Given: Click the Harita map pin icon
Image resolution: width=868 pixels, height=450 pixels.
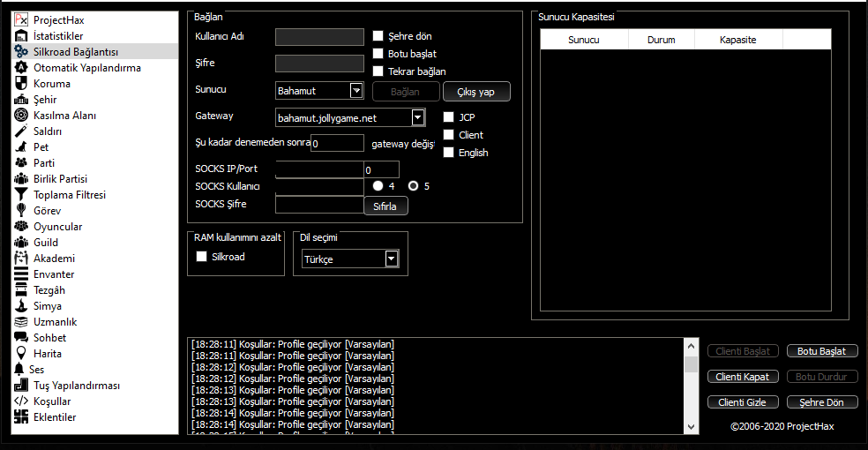Looking at the screenshot, I should click(x=22, y=354).
